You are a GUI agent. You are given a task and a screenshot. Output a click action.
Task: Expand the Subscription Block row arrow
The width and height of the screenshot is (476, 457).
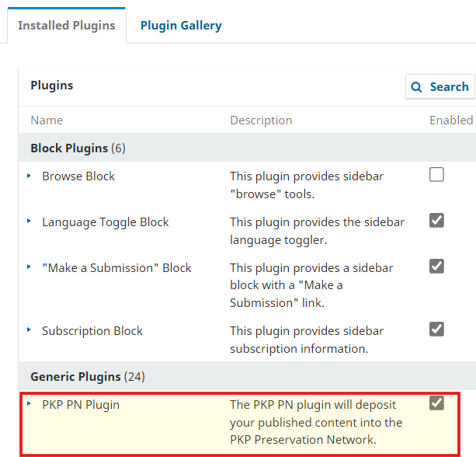tap(30, 330)
